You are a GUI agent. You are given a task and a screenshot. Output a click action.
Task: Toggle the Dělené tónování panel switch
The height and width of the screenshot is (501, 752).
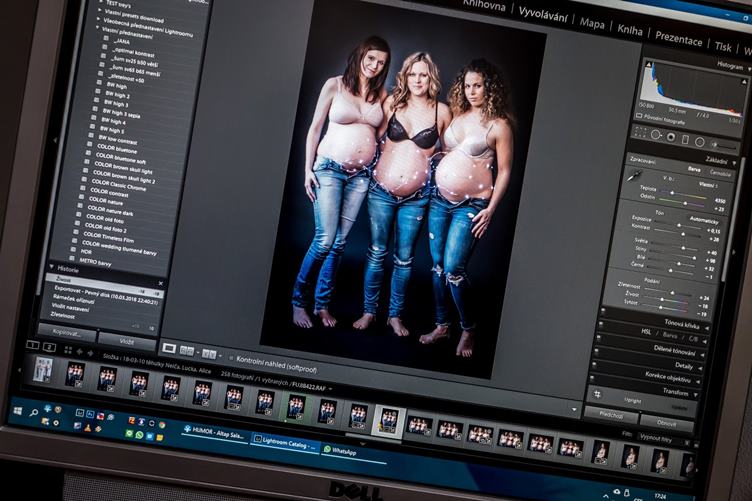[x=598, y=338]
